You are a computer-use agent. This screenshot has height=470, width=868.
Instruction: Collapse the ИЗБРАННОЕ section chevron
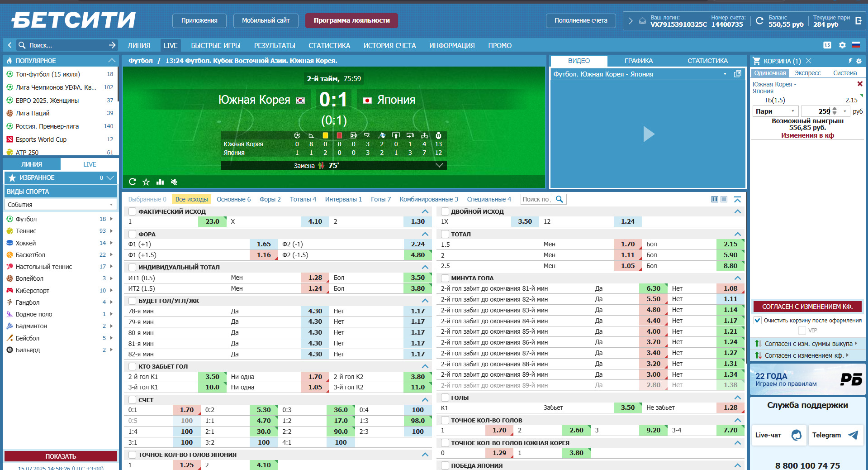pos(109,178)
